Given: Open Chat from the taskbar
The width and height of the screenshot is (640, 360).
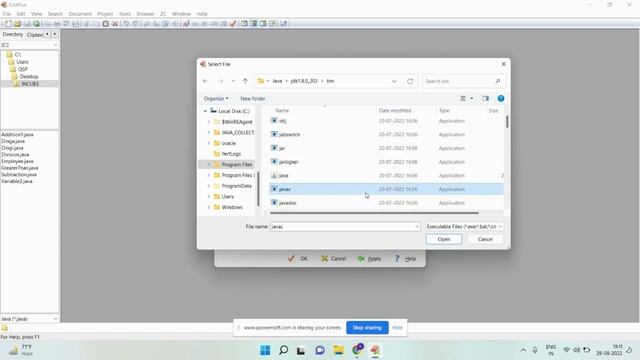Looking at the screenshot, I should click(320, 350).
